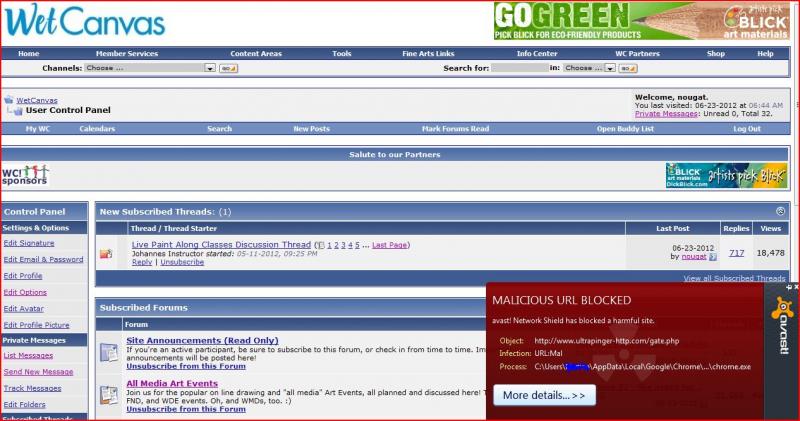Go to page 2 of the thread

pos(336,245)
